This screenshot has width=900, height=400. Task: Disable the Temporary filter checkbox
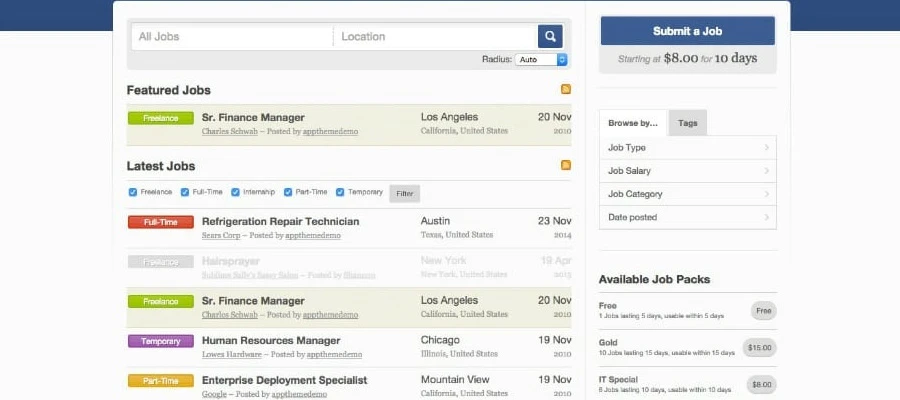(340, 192)
